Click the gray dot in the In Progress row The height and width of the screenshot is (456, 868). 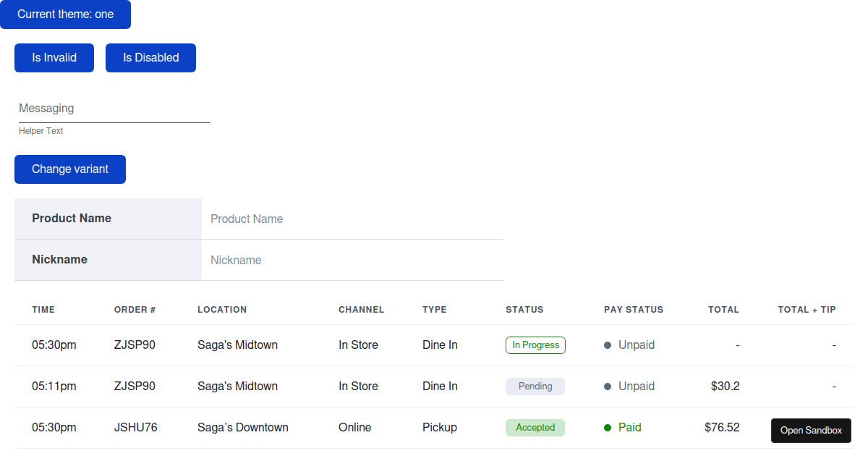608,345
